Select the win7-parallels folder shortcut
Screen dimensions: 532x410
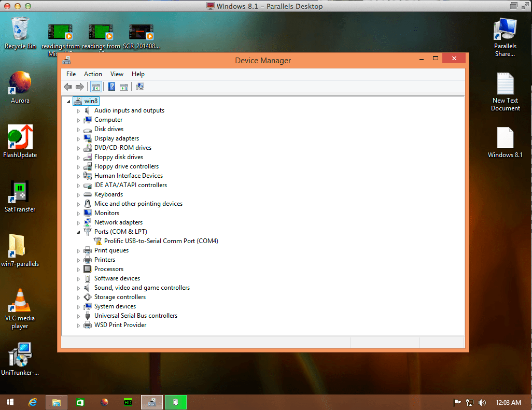20,250
